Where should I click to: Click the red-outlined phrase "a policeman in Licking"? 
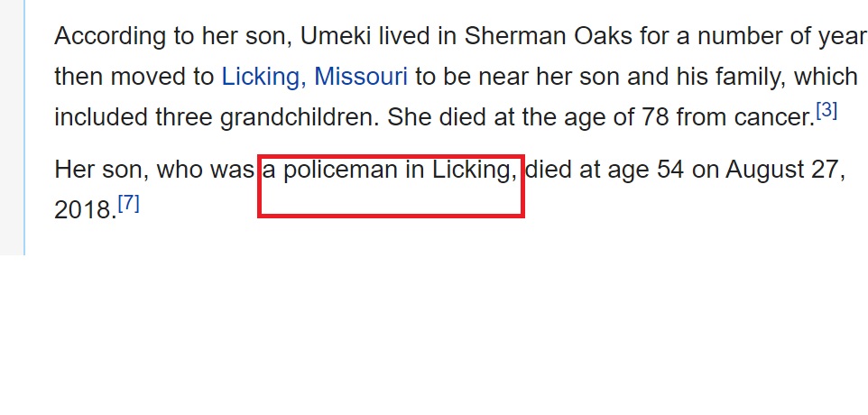pos(389,171)
